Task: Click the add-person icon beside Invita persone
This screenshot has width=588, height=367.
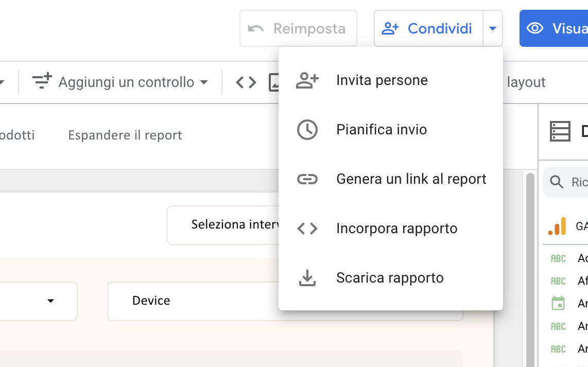Action: pyautogui.click(x=307, y=80)
